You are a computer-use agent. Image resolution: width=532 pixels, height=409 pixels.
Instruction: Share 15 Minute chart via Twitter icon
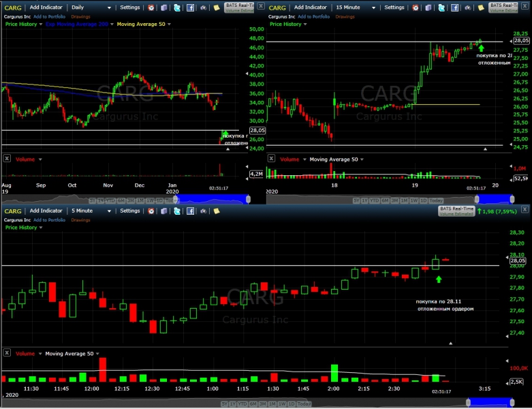pos(441,7)
